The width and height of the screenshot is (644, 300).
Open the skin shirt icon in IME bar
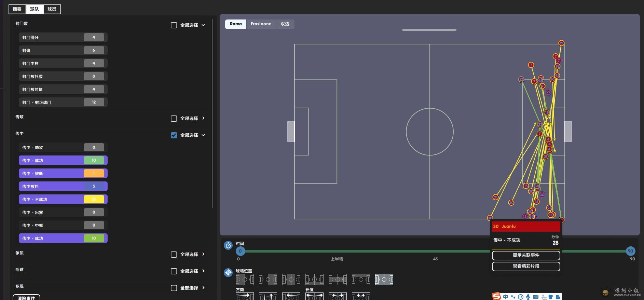[551, 297]
